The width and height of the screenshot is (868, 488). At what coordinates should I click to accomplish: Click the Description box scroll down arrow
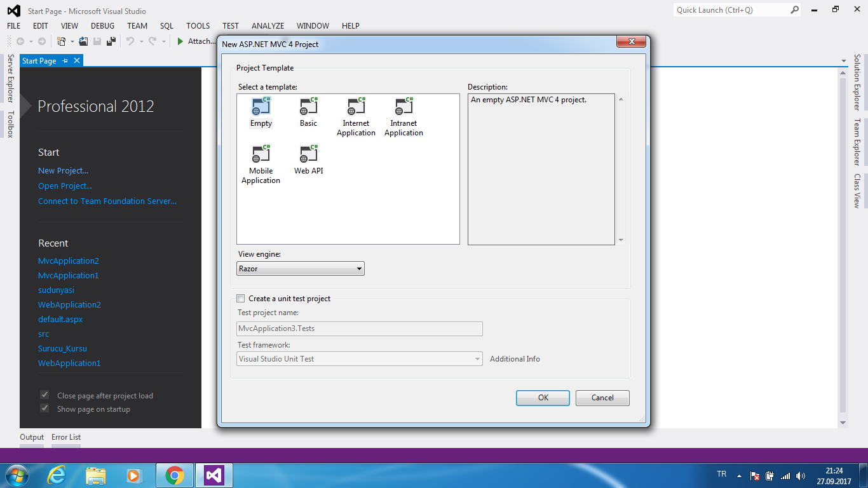(x=621, y=240)
